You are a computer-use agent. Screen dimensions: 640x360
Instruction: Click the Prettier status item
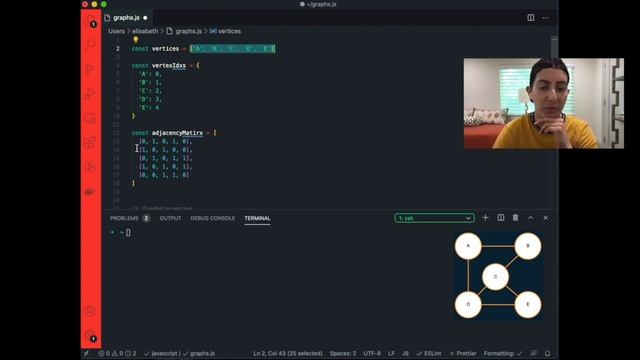(463, 353)
